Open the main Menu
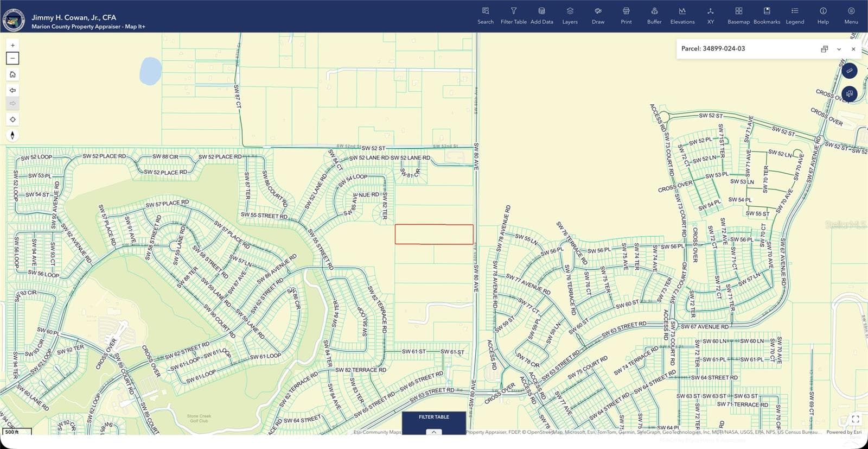Image resolution: width=868 pixels, height=449 pixels. click(851, 16)
